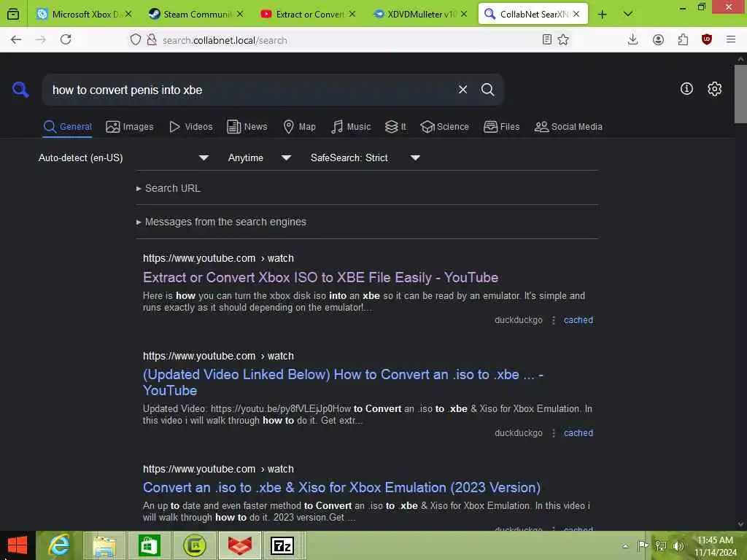Open cached link for first result

(578, 320)
